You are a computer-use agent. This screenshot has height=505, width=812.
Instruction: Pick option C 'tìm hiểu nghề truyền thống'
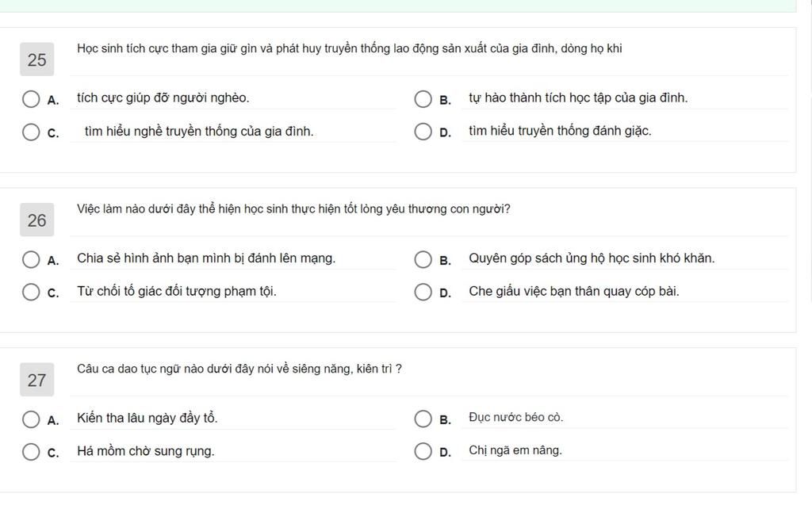(x=31, y=132)
